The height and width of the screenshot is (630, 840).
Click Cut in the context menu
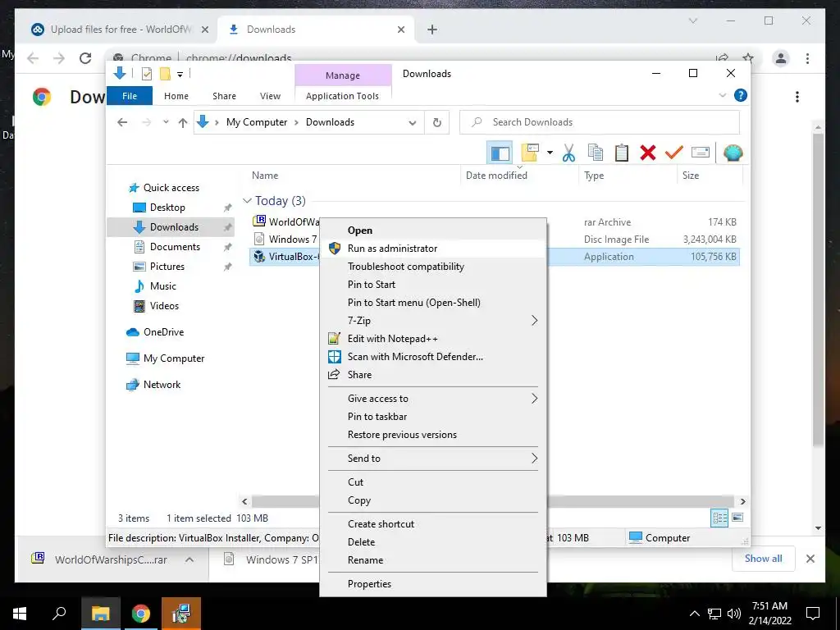[x=433, y=482]
